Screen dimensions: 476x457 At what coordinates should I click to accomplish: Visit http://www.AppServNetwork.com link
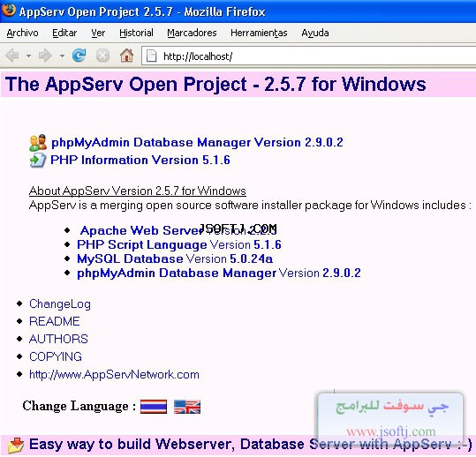[114, 375]
